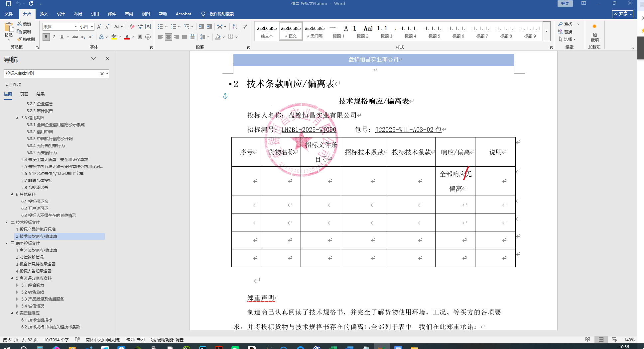Apply character border icon
Image resolution: width=644 pixels, height=349 pixels.
click(x=148, y=27)
